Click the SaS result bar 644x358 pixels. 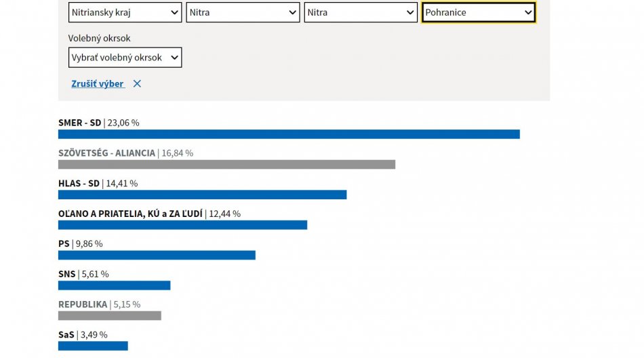point(93,346)
